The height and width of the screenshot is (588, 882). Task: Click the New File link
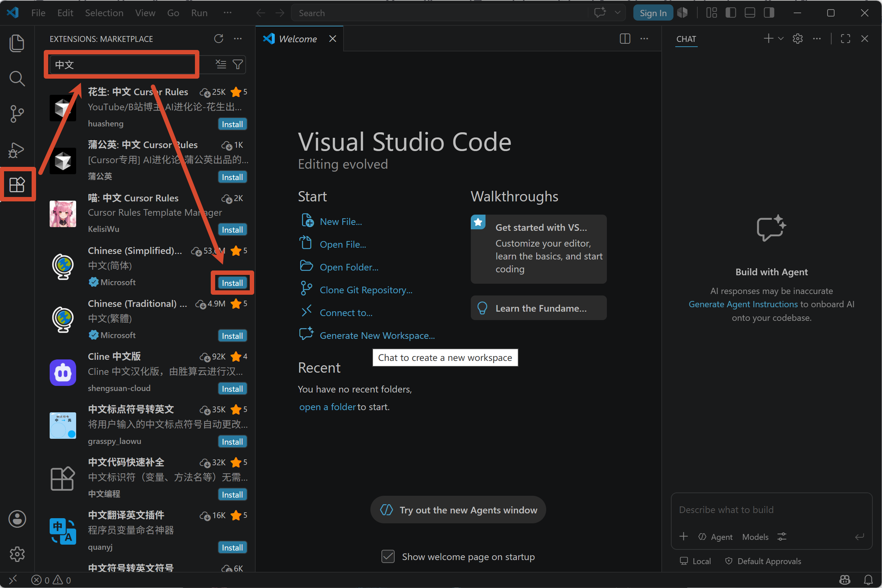pyautogui.click(x=341, y=222)
